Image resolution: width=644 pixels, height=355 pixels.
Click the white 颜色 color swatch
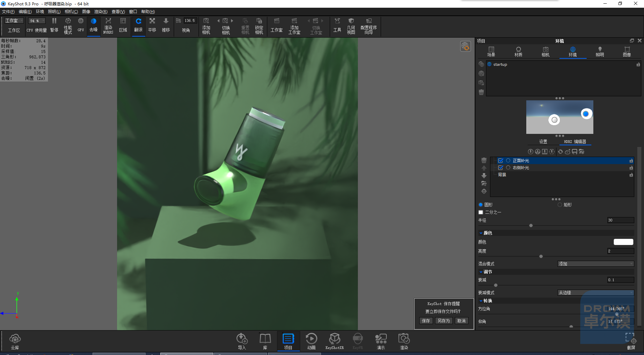pyautogui.click(x=623, y=242)
